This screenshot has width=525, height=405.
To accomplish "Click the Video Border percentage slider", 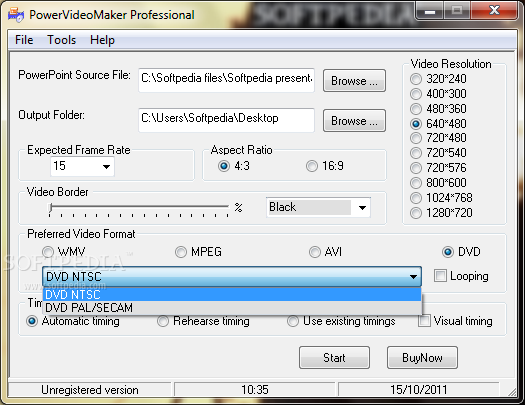I will (139, 209).
